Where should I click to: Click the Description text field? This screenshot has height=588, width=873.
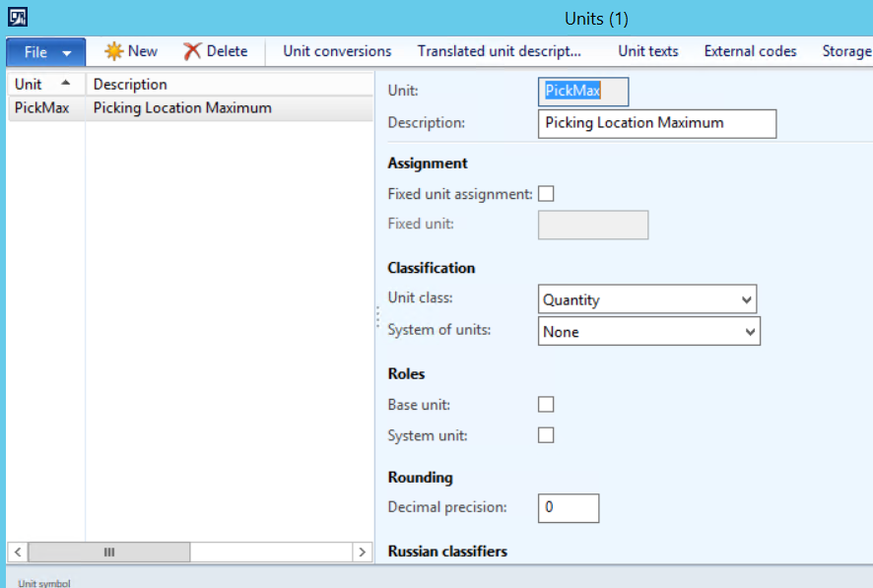tap(656, 123)
